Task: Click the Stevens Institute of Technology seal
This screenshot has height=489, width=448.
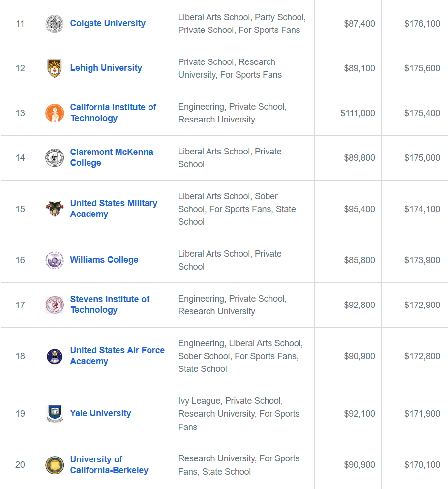Action: 55,305
